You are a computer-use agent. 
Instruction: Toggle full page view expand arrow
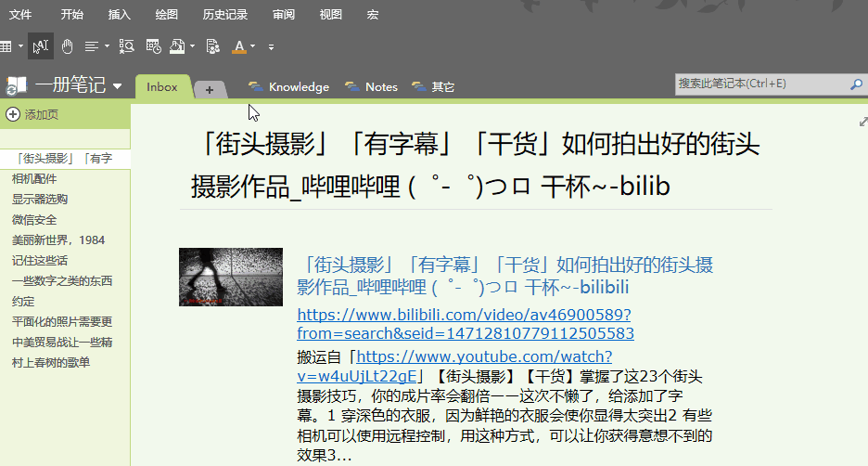863,122
